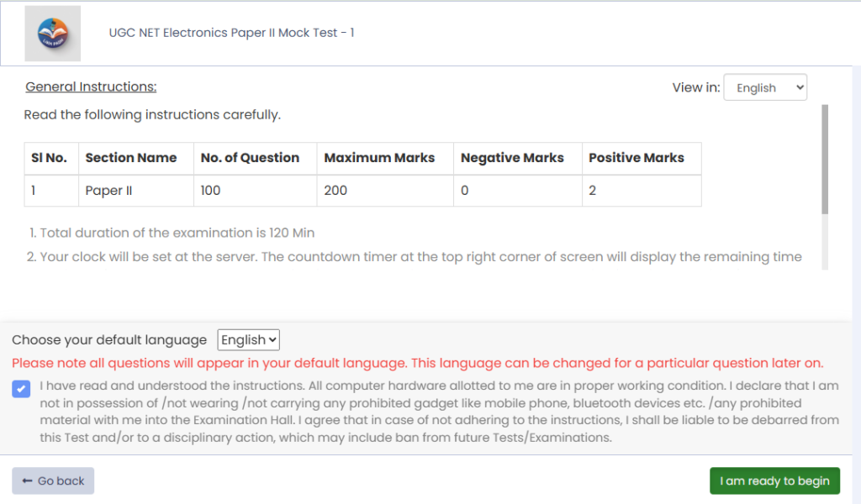Click the Section Name column header
This screenshot has height=504, width=861.
(x=131, y=158)
